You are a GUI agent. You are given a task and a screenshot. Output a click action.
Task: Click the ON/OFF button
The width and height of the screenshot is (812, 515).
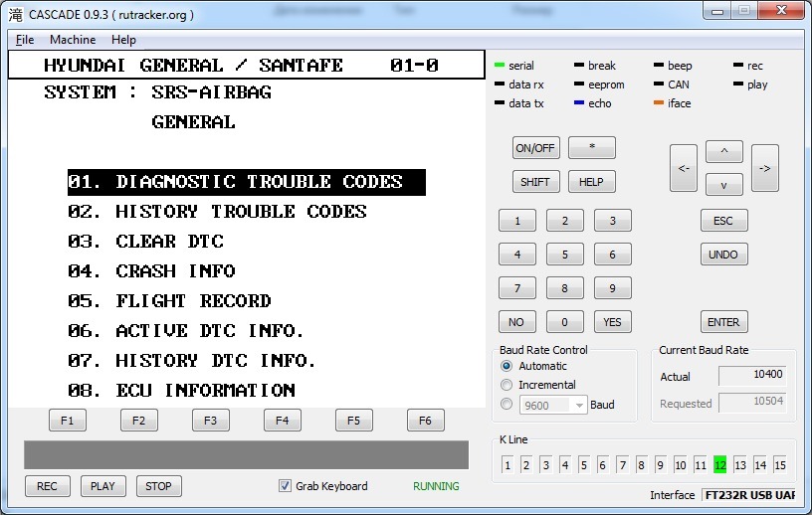(535, 148)
